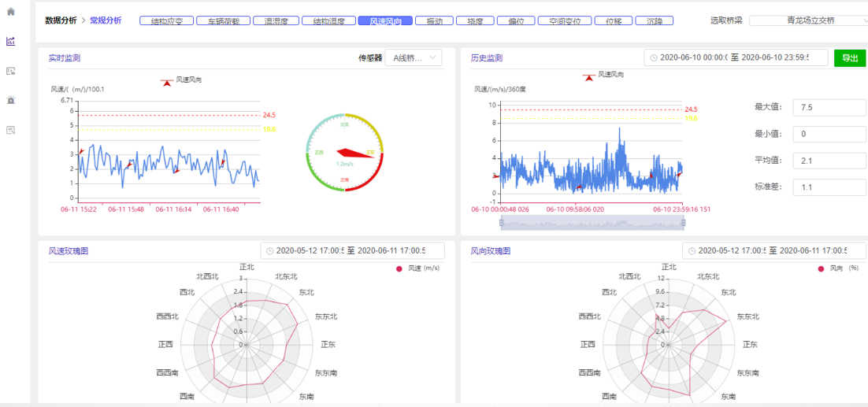This screenshot has width=868, height=407.
Task: Click the clock icon in 风速玫瑰图 date range
Action: click(269, 251)
